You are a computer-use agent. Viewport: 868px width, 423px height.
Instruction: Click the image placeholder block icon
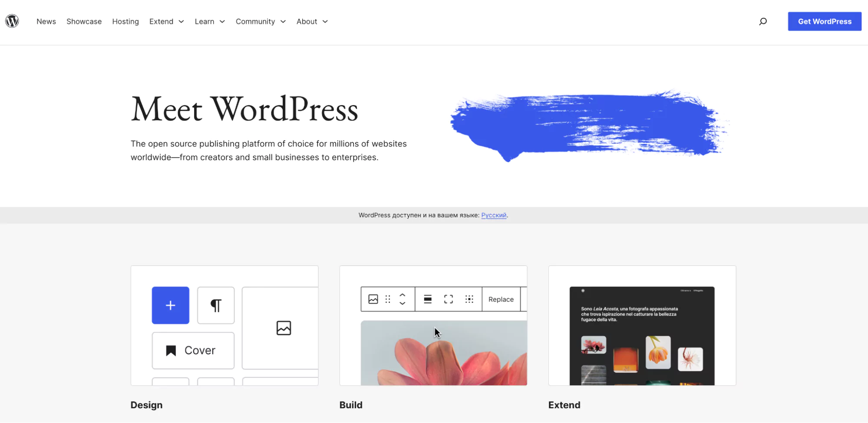(x=284, y=328)
